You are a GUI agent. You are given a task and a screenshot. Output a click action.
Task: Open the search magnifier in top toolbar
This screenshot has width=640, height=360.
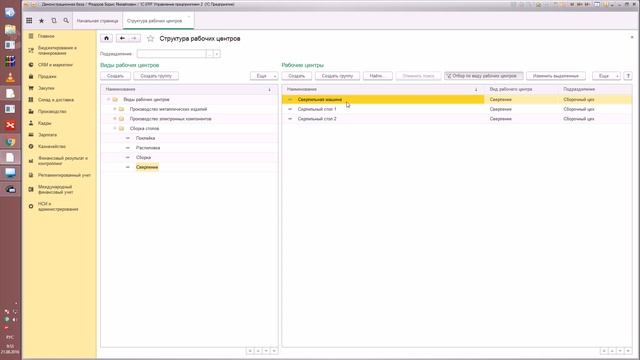tap(66, 20)
